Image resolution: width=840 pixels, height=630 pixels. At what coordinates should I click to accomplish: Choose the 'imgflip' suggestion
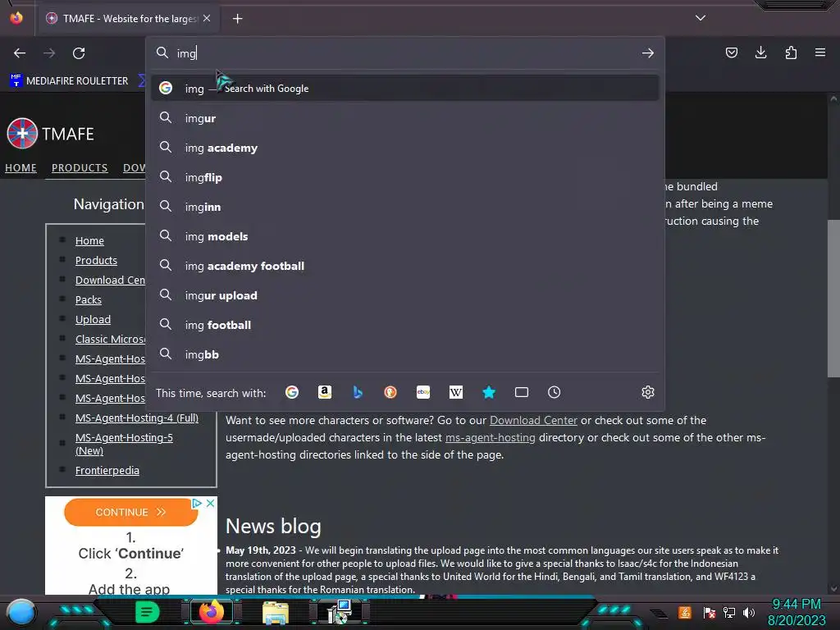click(405, 177)
